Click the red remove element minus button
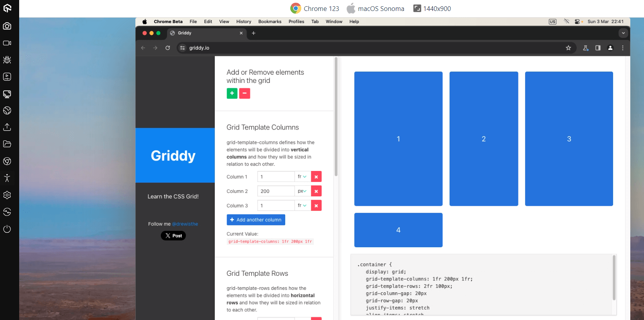This screenshot has height=320, width=644. point(245,93)
